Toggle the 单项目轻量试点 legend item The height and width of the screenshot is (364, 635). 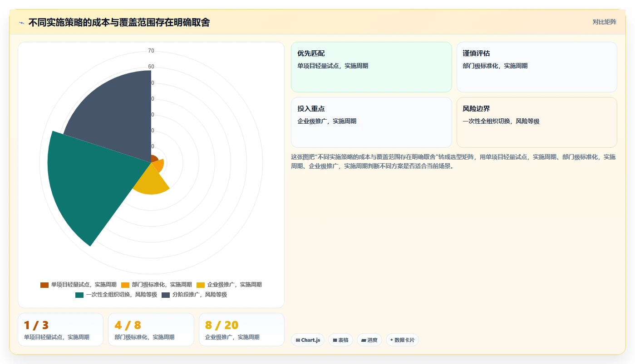(x=78, y=285)
